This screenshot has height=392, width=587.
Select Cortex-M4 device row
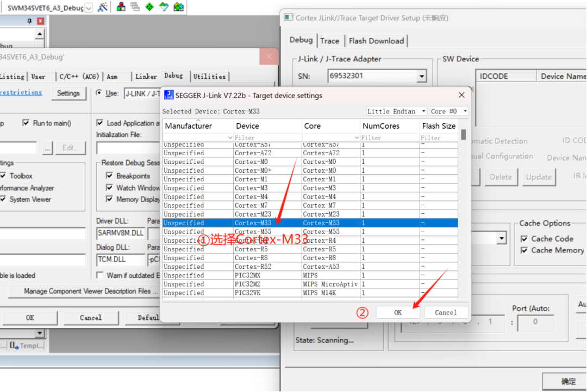point(310,197)
